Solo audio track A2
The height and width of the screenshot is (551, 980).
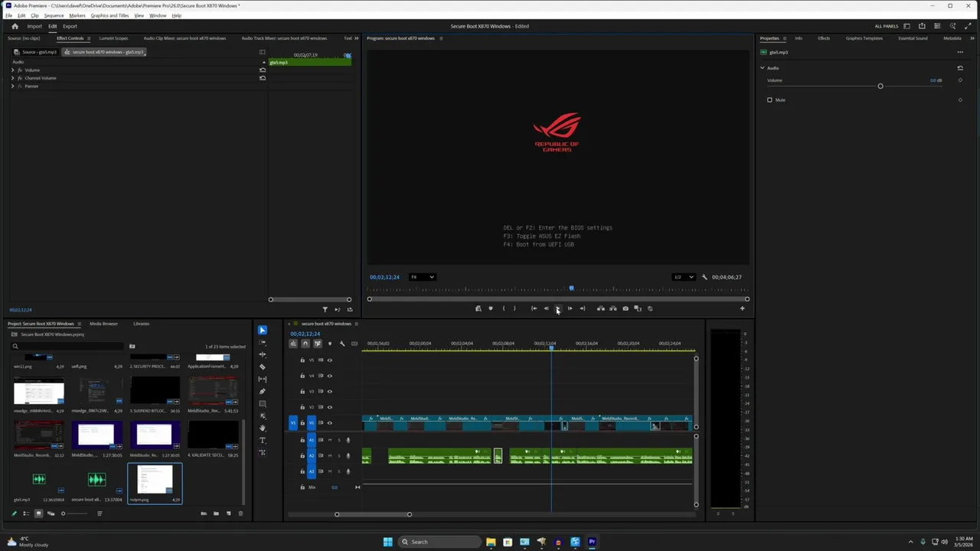(x=338, y=455)
